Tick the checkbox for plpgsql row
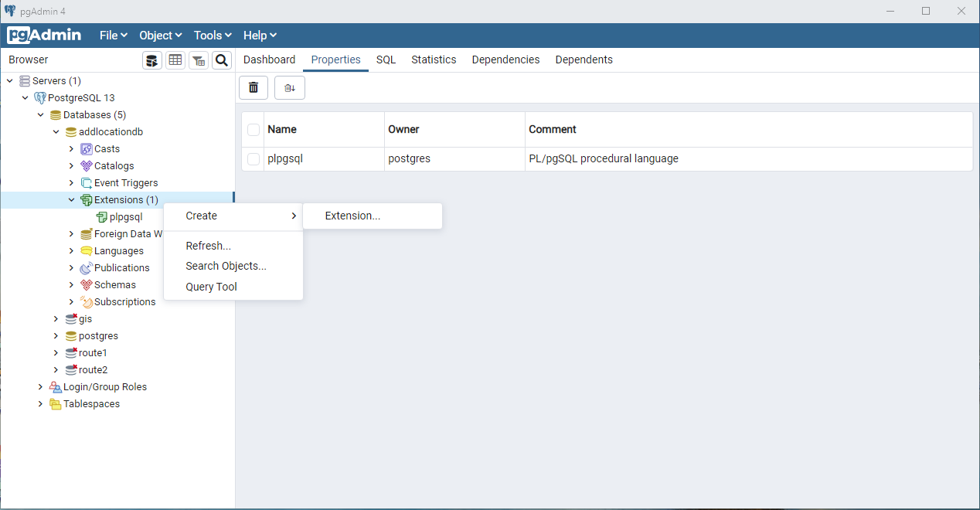Screen dimensions: 980x510 coord(254,159)
